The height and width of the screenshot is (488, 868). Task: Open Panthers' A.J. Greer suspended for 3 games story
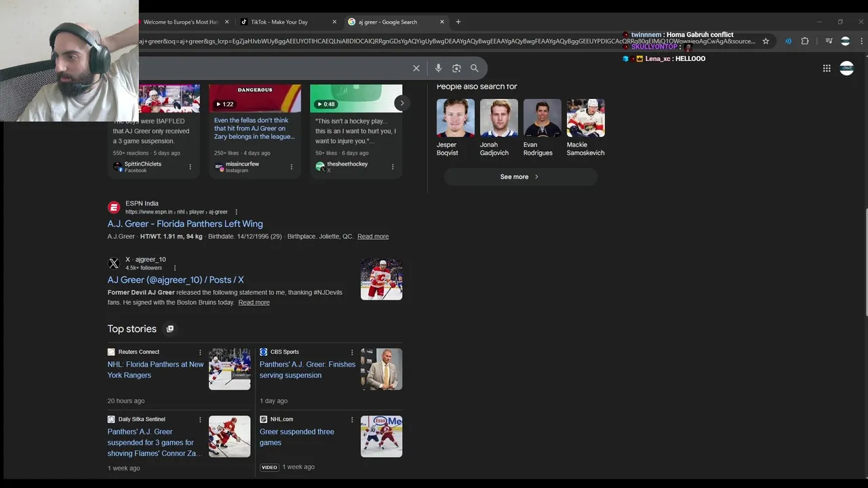pos(155,443)
